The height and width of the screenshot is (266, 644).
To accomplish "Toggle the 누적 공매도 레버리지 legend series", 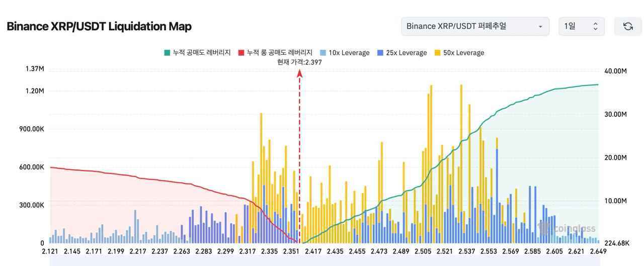I will click(x=197, y=53).
